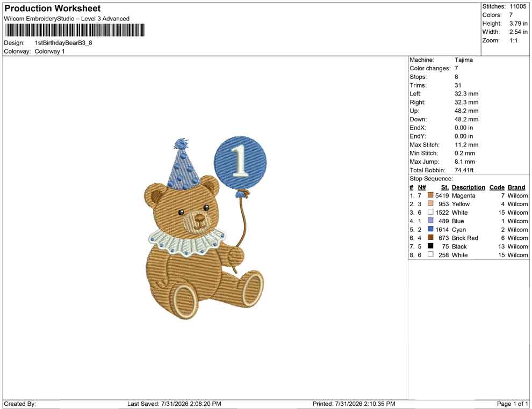The image size is (532, 409).
Task: Click the 'Brick Red' description text
Action: [465, 238]
